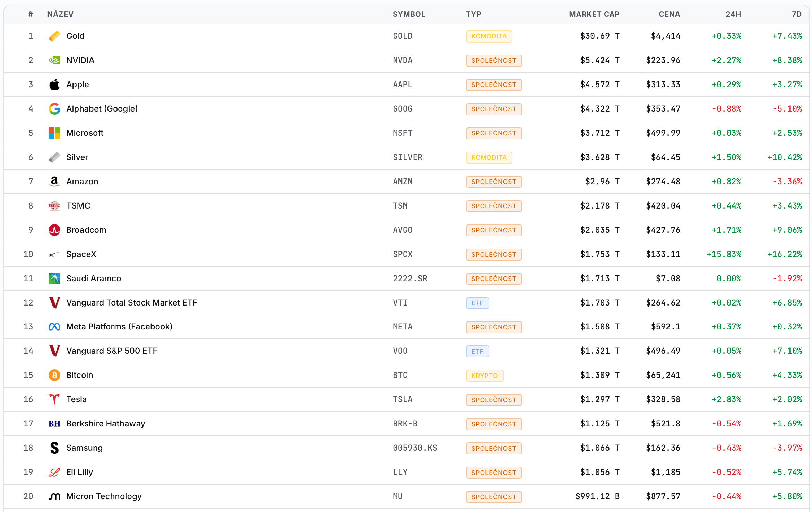
Task: Click the Vanguard S&P 500 ETF logo
Action: click(x=54, y=351)
